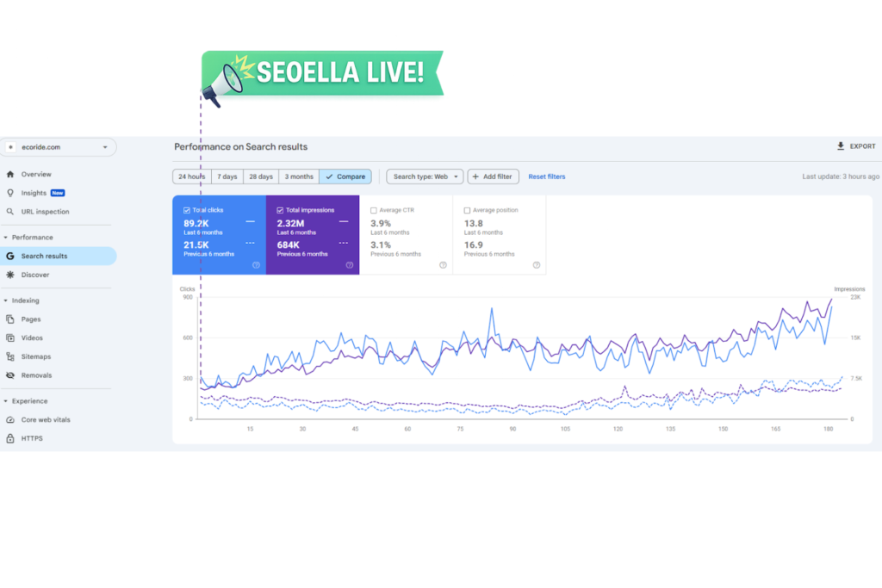
Task: Click the Add filter button
Action: [493, 176]
